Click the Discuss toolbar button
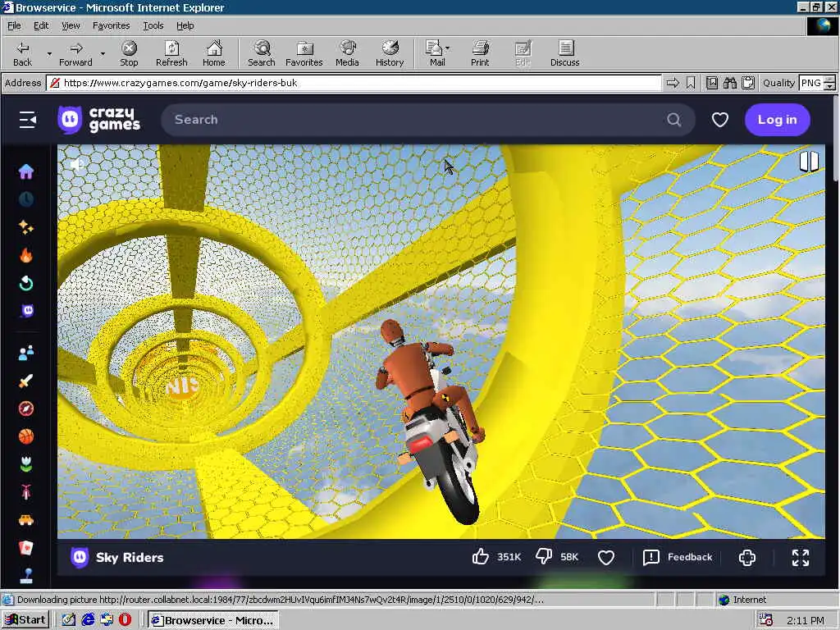The width and height of the screenshot is (840, 630). [x=564, y=53]
